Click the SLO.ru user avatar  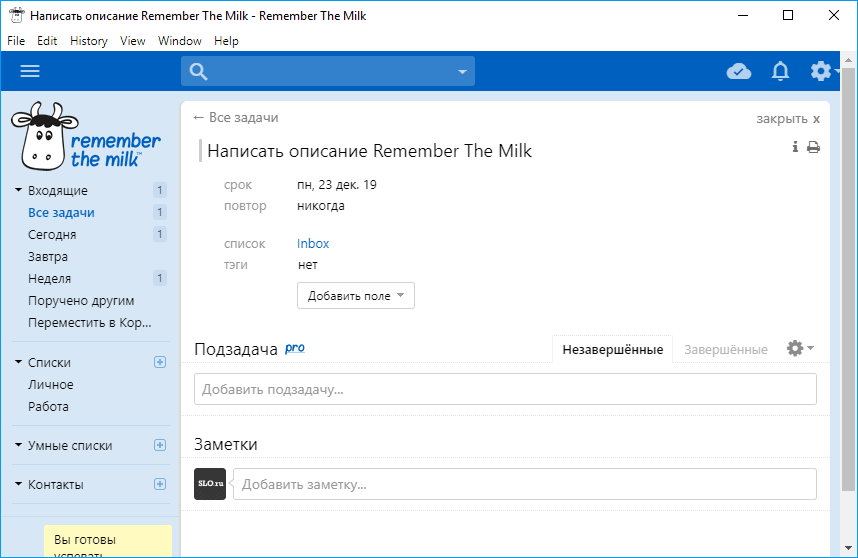click(210, 484)
